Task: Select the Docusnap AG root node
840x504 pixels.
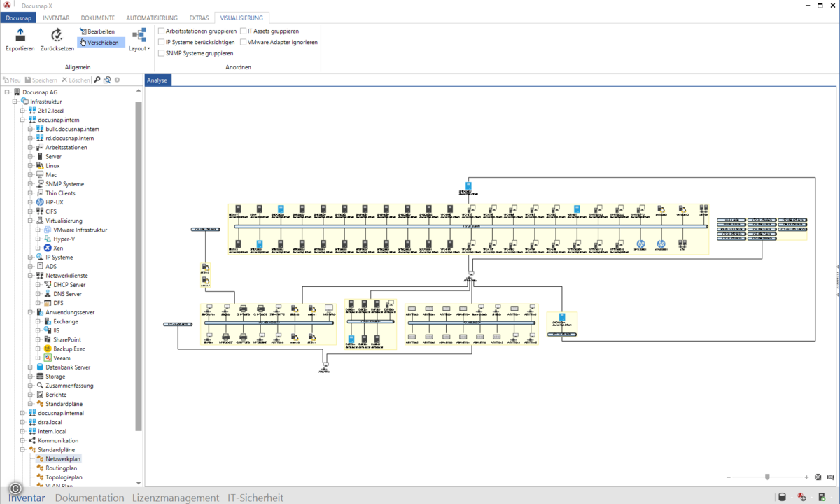Action: pos(35,92)
